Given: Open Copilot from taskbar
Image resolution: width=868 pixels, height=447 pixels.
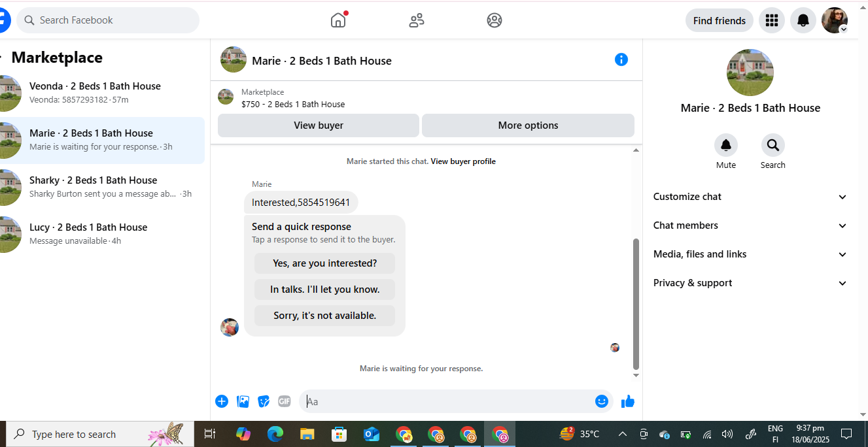Looking at the screenshot, I should coord(243,434).
